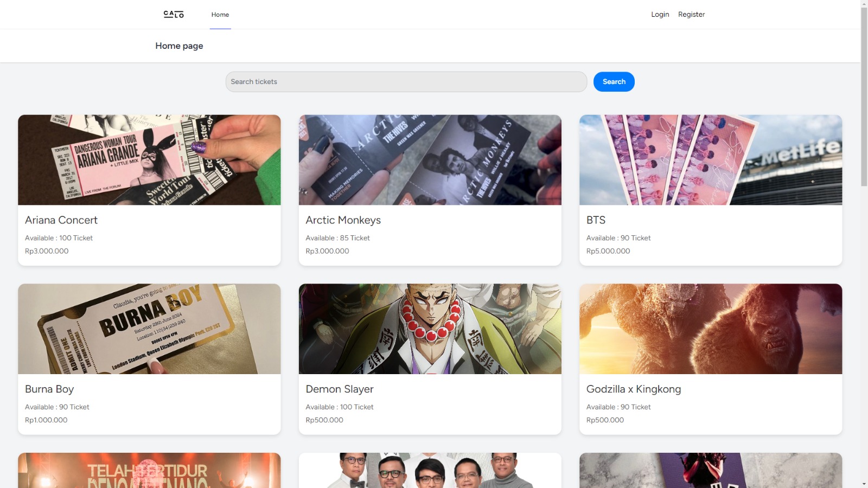The width and height of the screenshot is (868, 488).
Task: Open the 'TELAH TERTIDUR' concert image card
Action: pyautogui.click(x=149, y=471)
